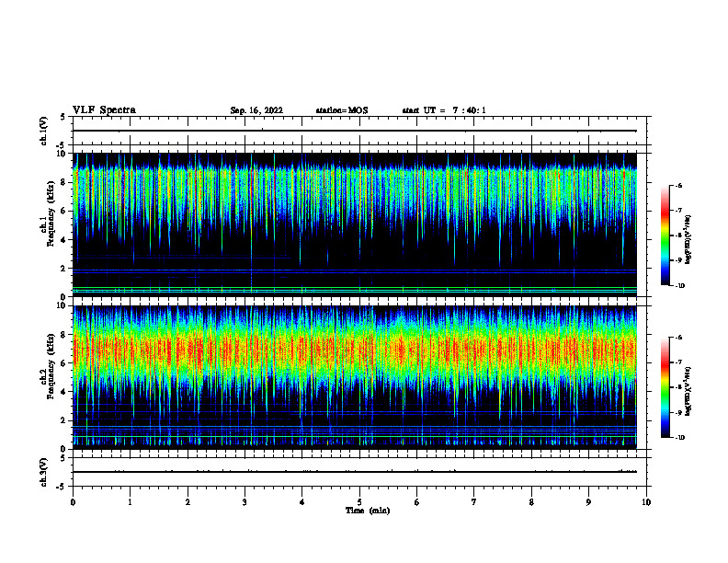Screen dimensions: 728x563
Task: Click the "VLF Spectra" plot title
Action: pos(104,110)
